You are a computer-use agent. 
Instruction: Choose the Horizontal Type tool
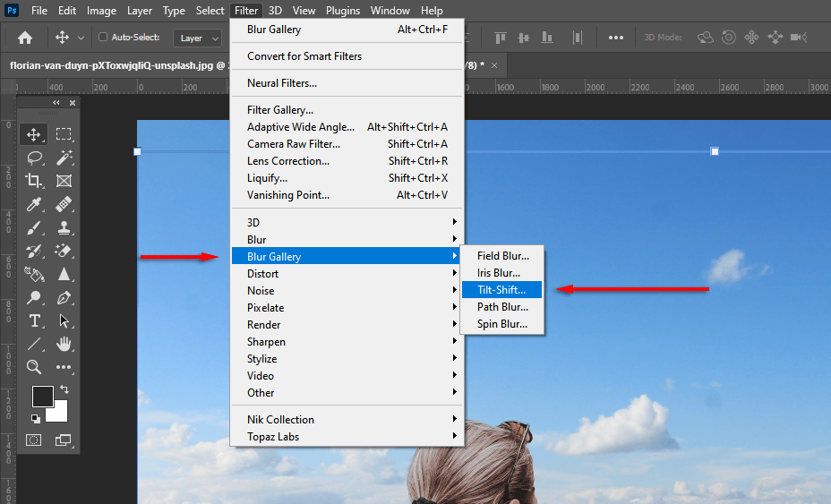point(34,320)
